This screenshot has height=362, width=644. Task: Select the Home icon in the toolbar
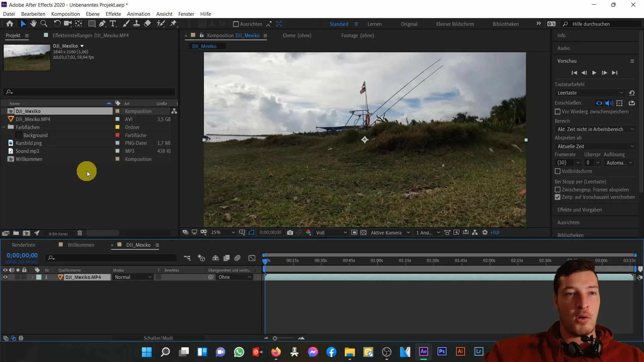tap(10, 24)
